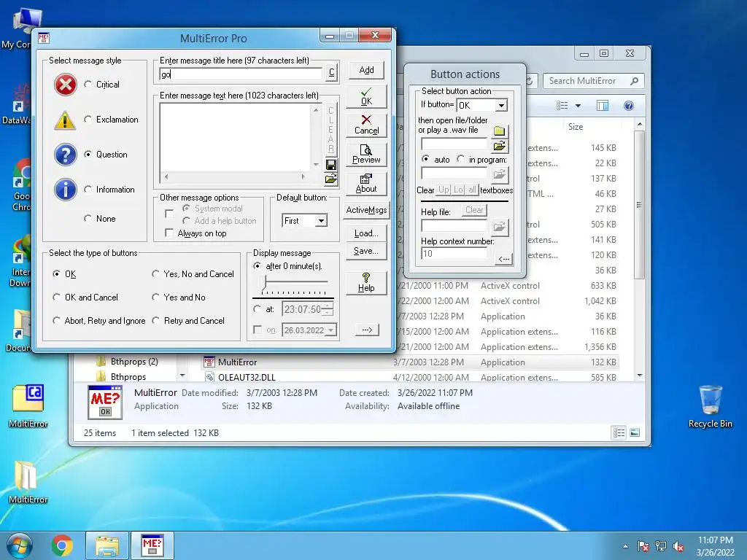Viewport: 747px width, 560px height.
Task: Click the muted volume tray icon
Action: (x=678, y=547)
